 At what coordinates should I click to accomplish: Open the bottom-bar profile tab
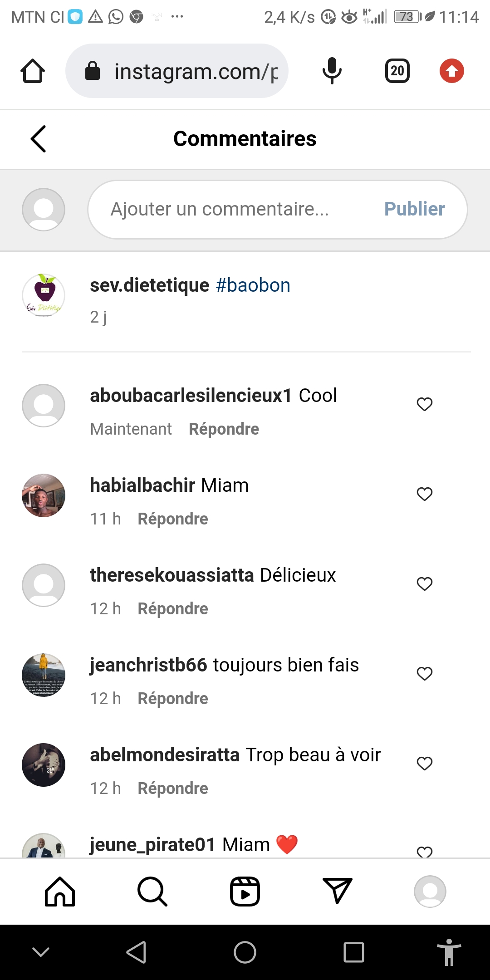coord(430,892)
